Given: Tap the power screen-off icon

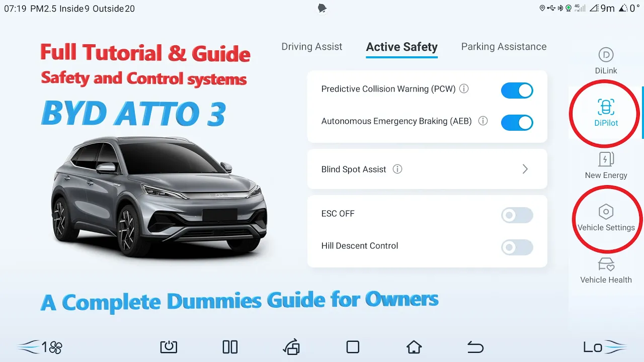Looking at the screenshot, I should click(169, 347).
